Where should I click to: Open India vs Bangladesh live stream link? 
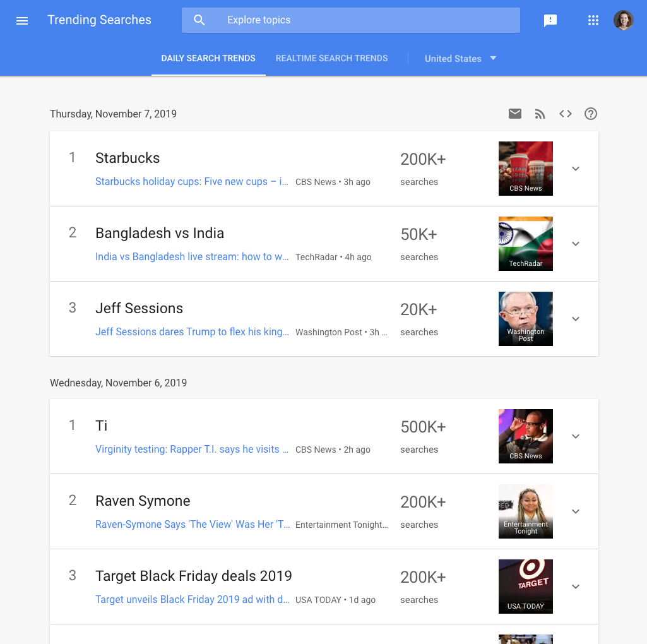pos(192,257)
